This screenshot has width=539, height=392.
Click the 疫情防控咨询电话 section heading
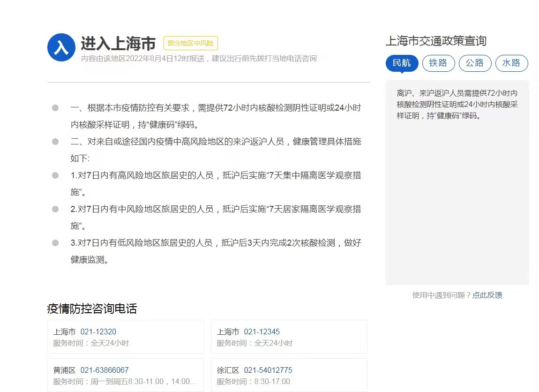(x=92, y=309)
